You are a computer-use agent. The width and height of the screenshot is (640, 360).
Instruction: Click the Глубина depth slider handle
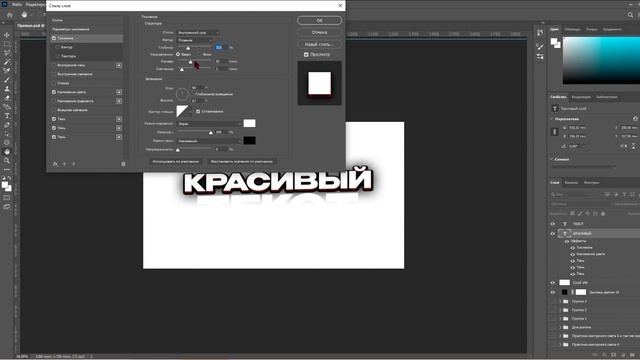point(188,49)
